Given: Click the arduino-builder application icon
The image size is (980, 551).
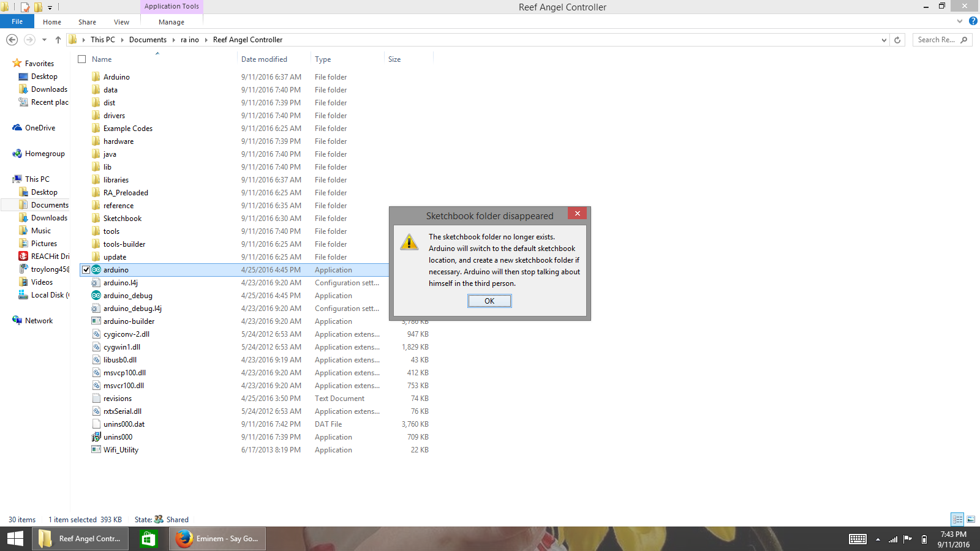Looking at the screenshot, I should (x=96, y=321).
